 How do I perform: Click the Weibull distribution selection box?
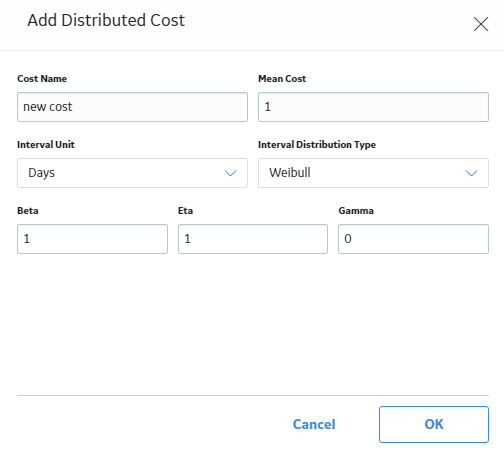[373, 173]
